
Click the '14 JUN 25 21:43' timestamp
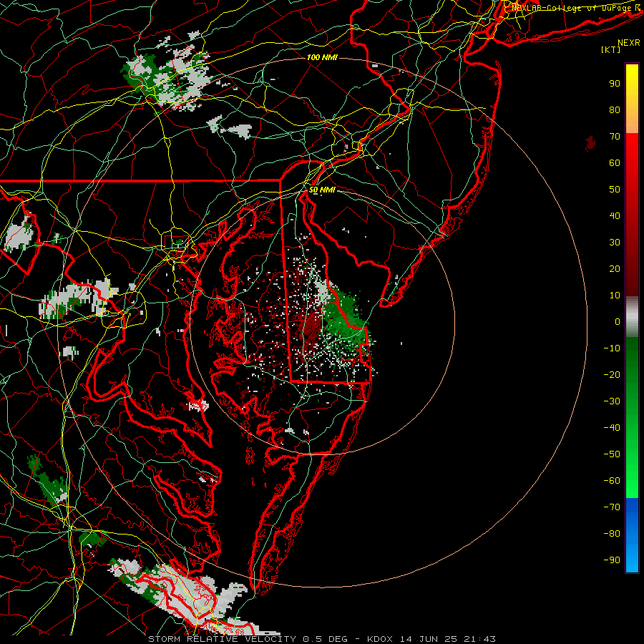coord(449,639)
